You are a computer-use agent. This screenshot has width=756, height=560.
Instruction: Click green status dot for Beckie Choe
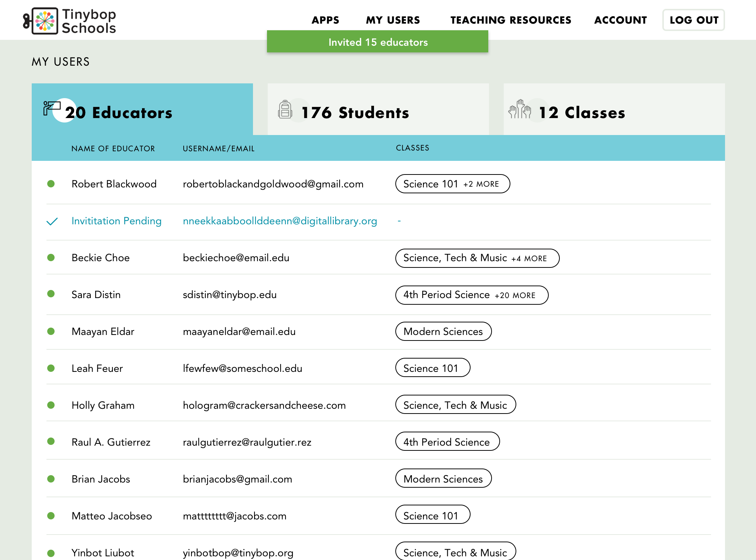coord(51,257)
